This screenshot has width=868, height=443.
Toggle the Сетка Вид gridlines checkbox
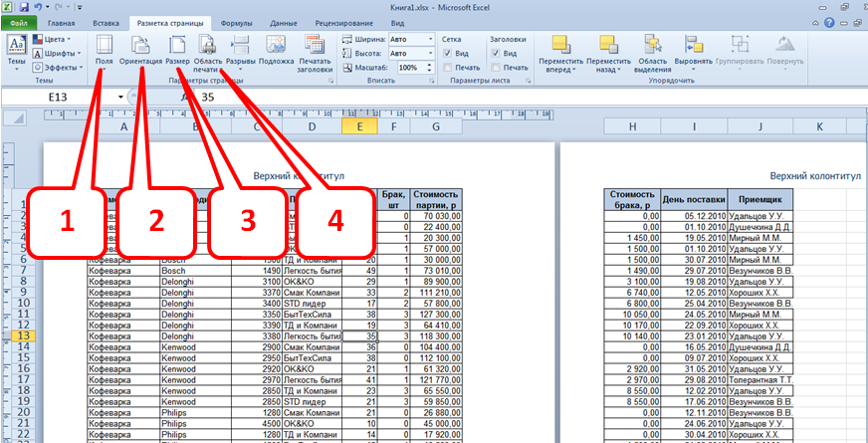tap(448, 53)
